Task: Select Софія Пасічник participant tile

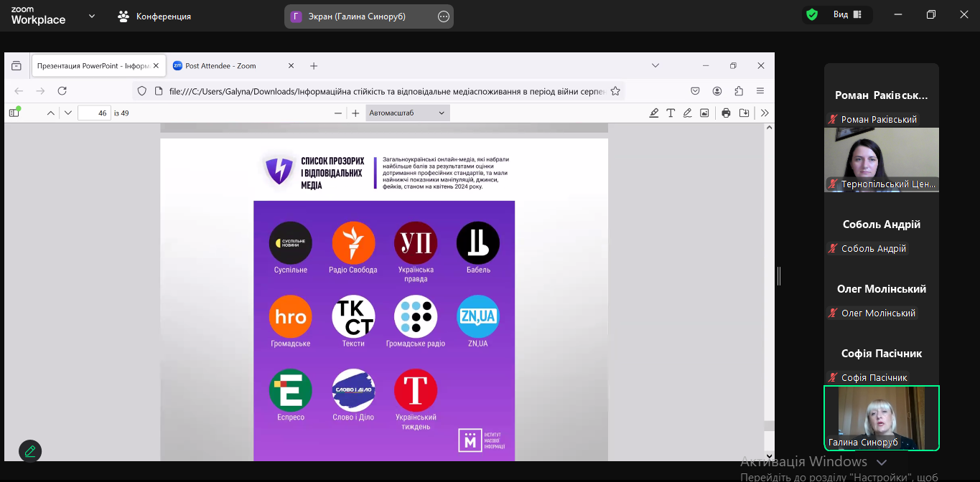Action: [x=882, y=353]
